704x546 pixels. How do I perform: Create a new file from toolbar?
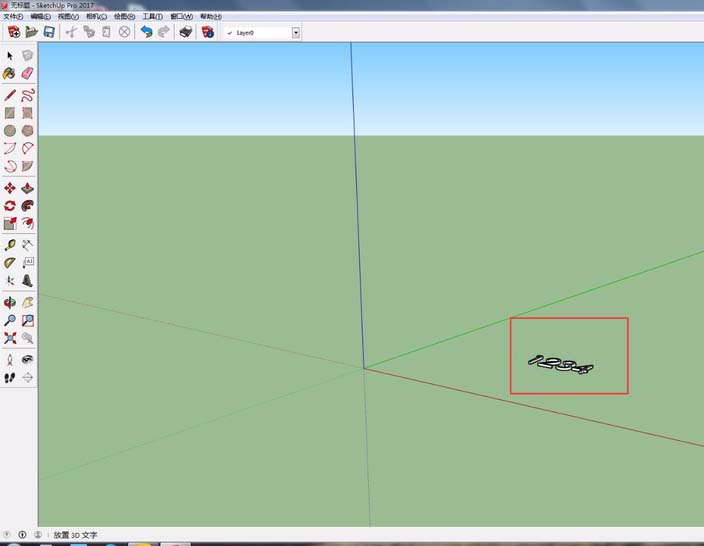[14, 32]
